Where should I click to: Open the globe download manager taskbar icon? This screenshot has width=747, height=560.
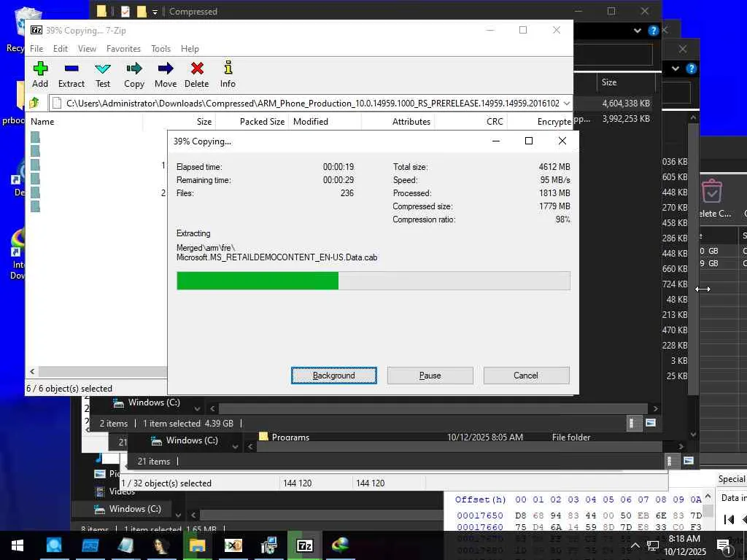coord(340,545)
